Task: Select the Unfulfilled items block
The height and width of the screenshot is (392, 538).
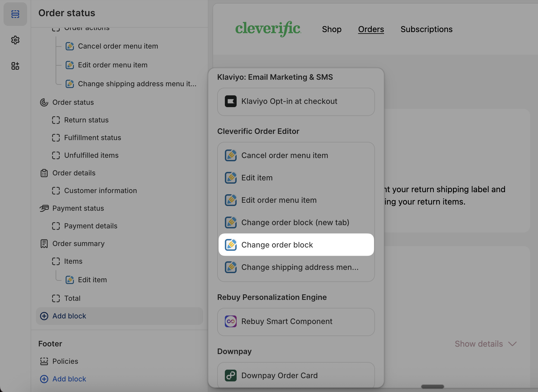Action: point(91,155)
